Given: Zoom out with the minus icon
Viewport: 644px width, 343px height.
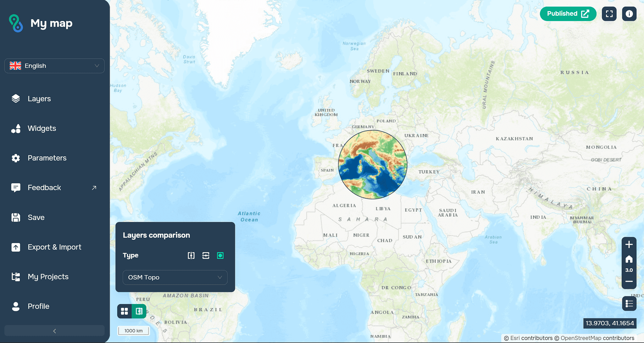Looking at the screenshot, I should click(629, 281).
